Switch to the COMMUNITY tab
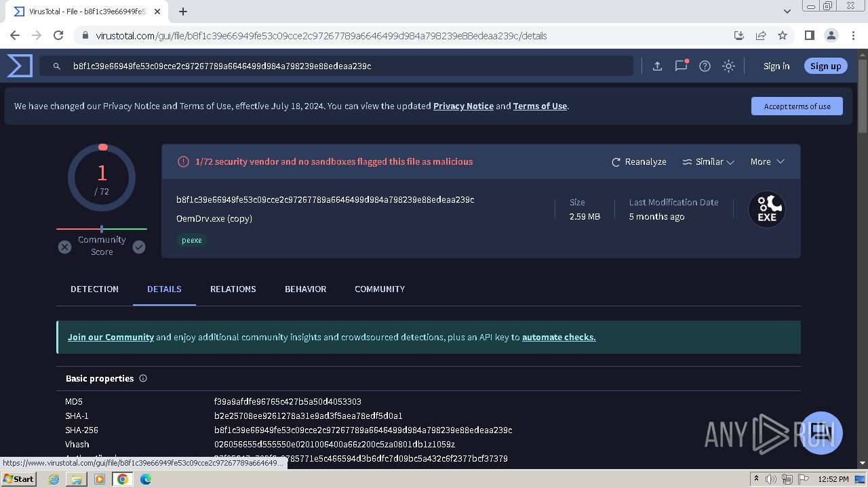Image resolution: width=868 pixels, height=488 pixels. tap(380, 289)
